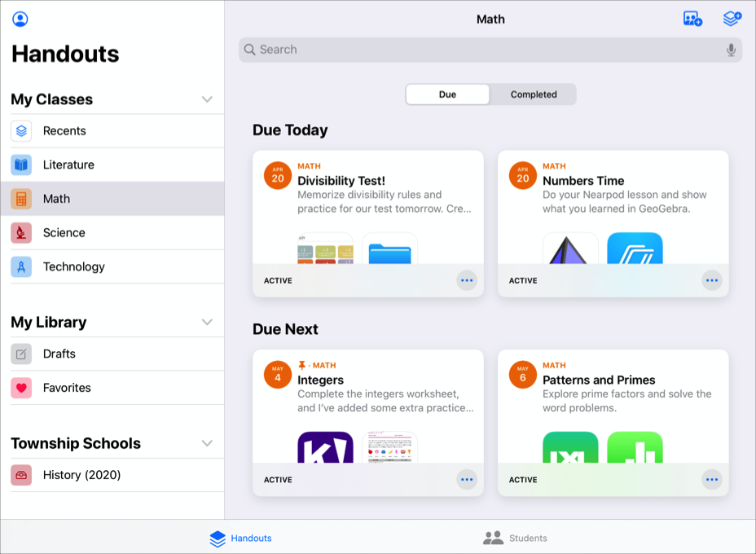Open Kahoot app icon in Integers handout
Image resolution: width=756 pixels, height=554 pixels.
tap(325, 448)
